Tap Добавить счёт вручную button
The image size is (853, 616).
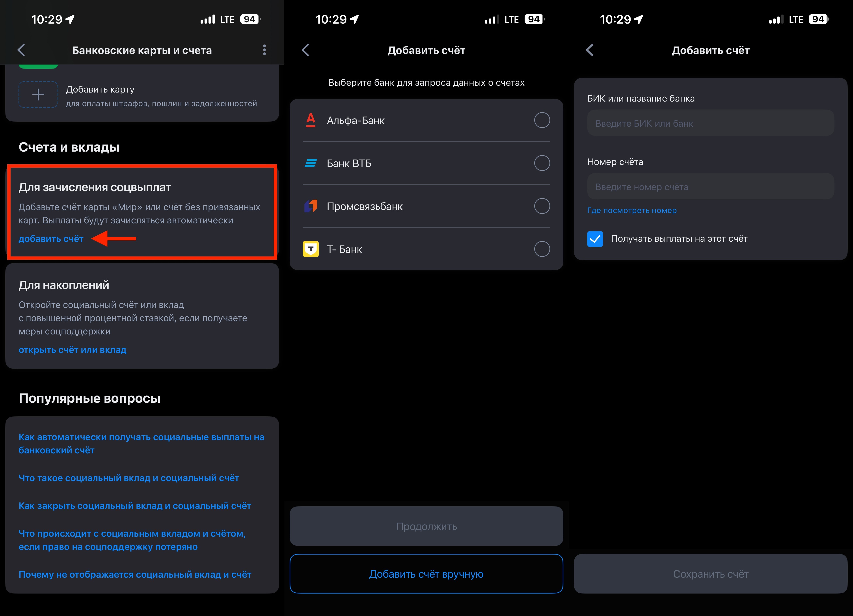[426, 574]
